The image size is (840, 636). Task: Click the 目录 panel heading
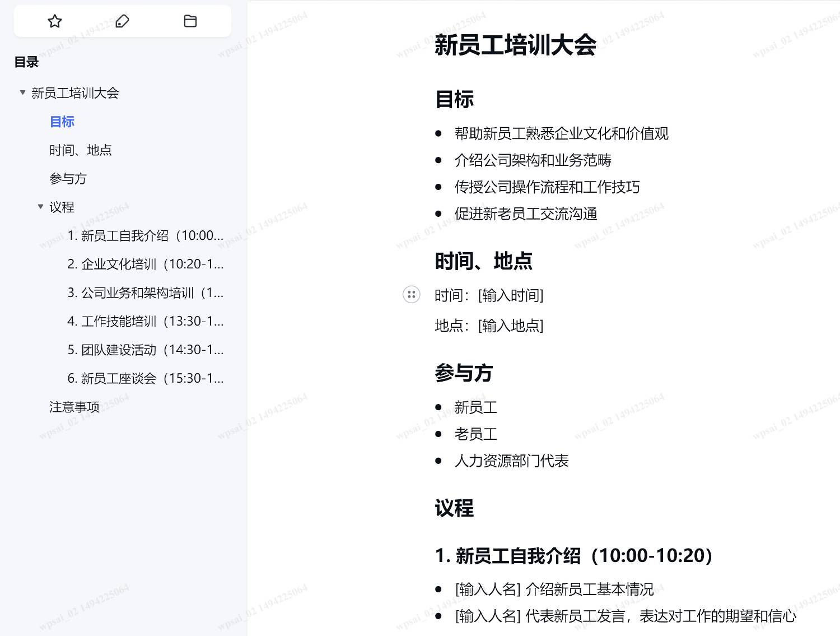tap(26, 62)
